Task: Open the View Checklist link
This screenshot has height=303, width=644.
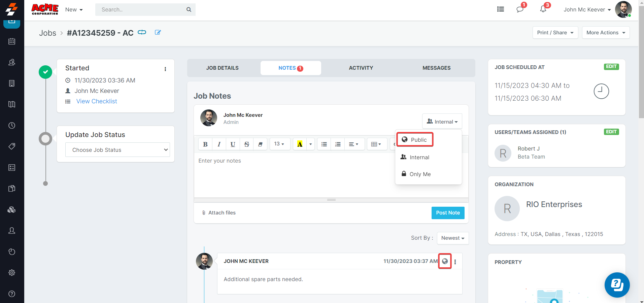Action: click(x=97, y=101)
